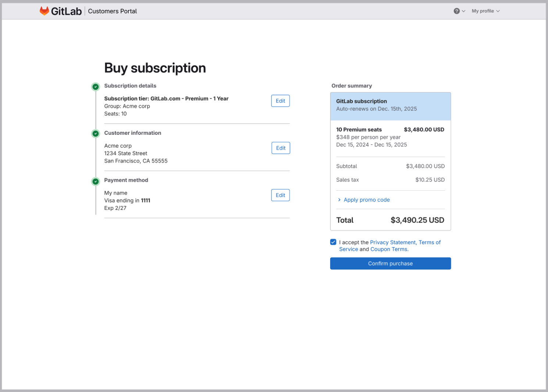
Task: Expand Apply promo code
Action: click(x=363, y=200)
